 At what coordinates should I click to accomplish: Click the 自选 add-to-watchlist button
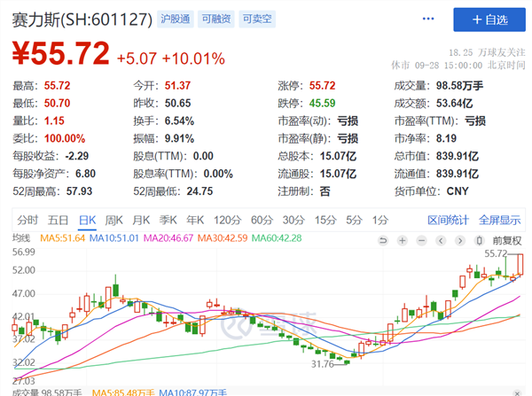click(x=486, y=19)
